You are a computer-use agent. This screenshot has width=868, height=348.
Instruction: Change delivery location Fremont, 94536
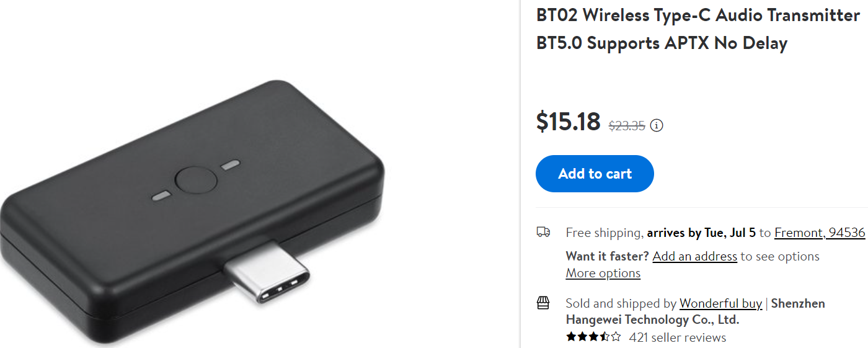820,233
